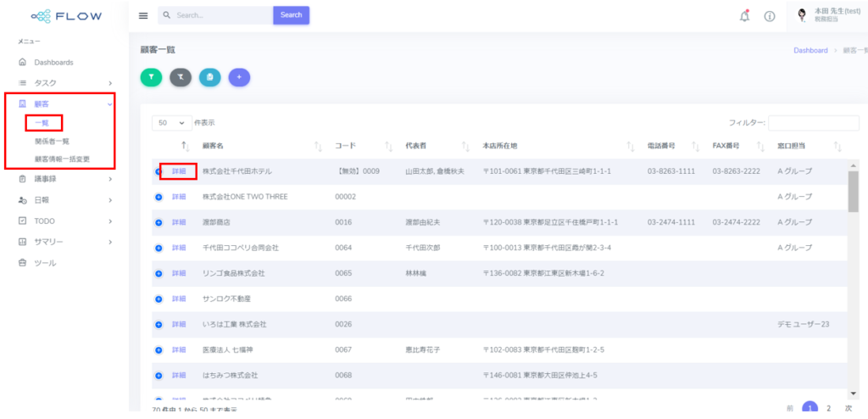Click the green filter icon button
Screen dimensions: 868x419
[151, 77]
